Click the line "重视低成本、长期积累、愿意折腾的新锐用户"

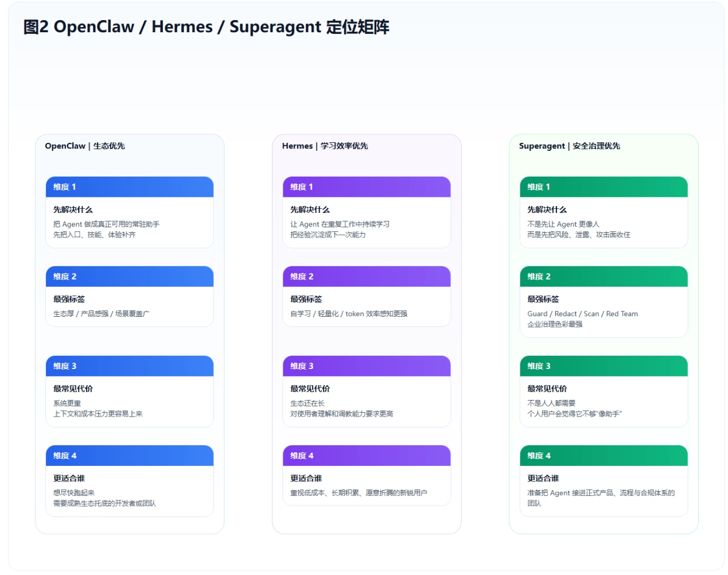coord(359,493)
